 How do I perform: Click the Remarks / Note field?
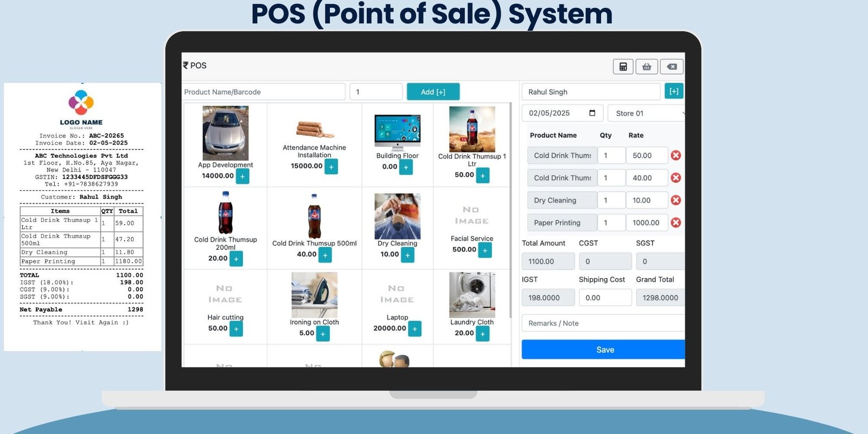click(x=603, y=323)
